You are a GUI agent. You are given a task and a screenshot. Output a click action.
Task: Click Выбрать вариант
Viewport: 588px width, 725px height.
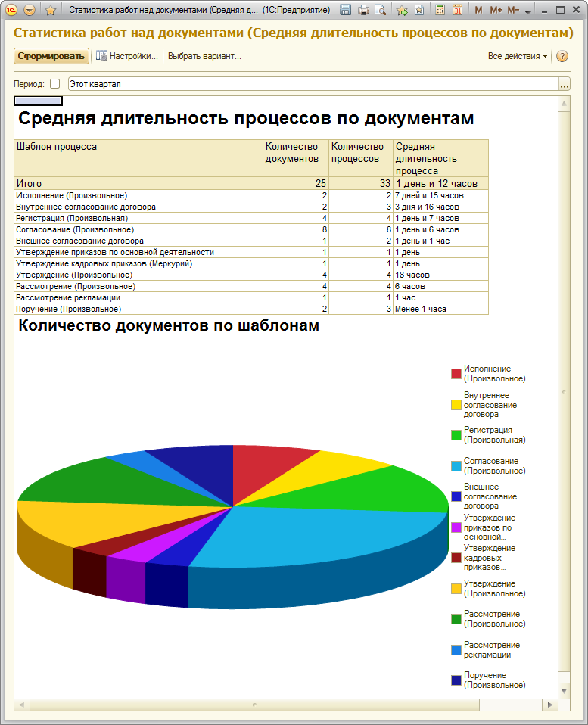tap(204, 56)
